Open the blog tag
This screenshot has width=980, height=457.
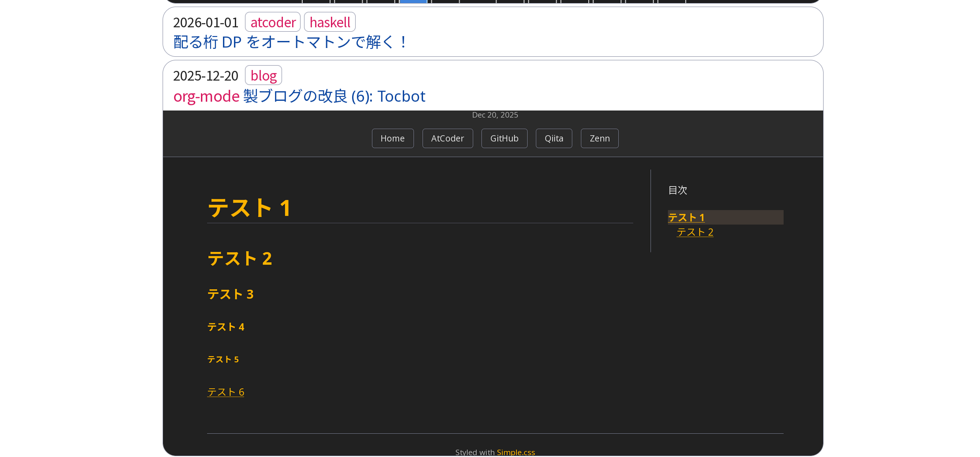tap(264, 75)
